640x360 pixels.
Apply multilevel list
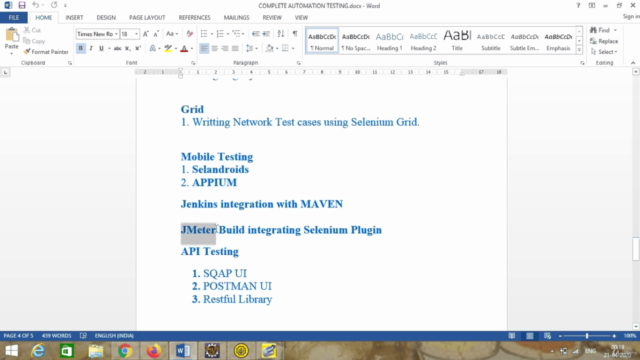click(236, 34)
